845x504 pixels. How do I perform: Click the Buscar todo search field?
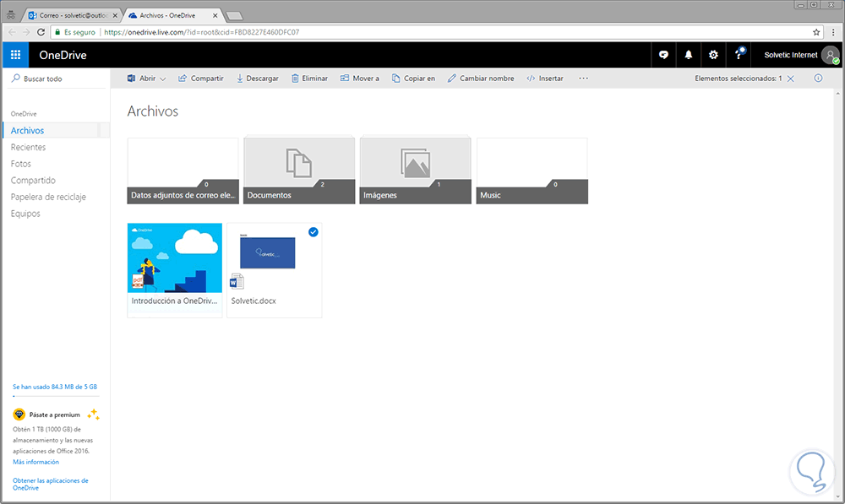(57, 79)
